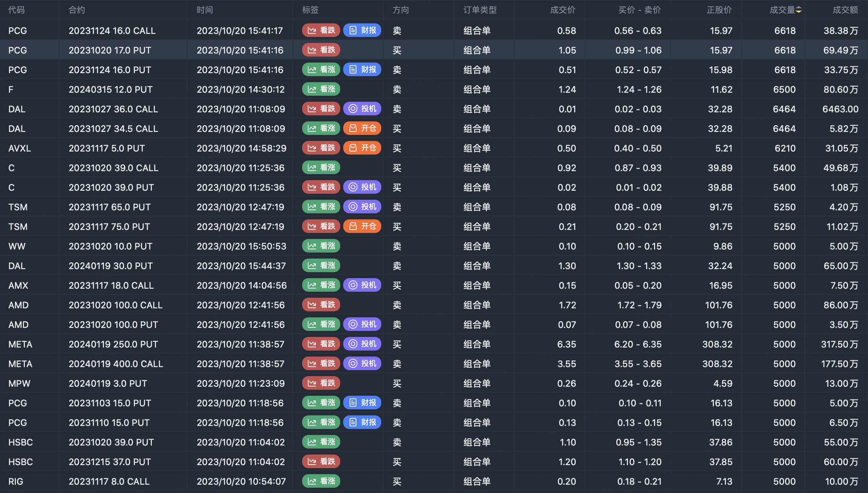This screenshot has height=493, width=868.
Task: Click 开仓 tag on TSM 20231117 75.0 PUT row
Action: tap(362, 227)
